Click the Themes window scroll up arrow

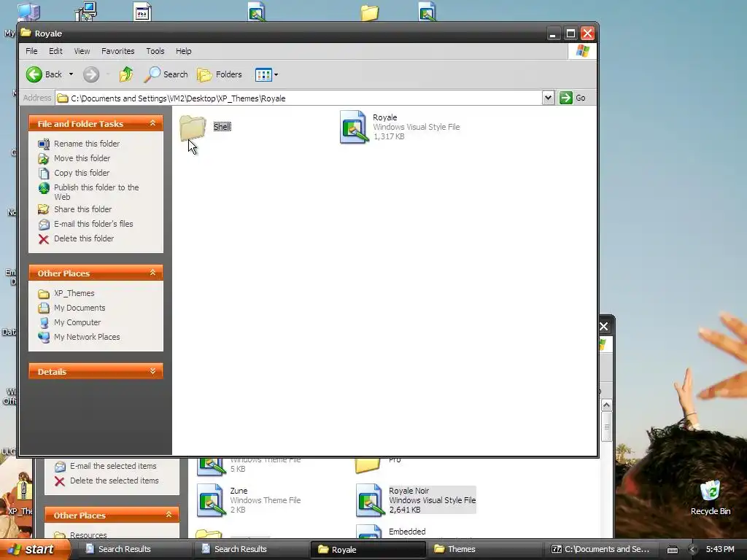coord(606,405)
